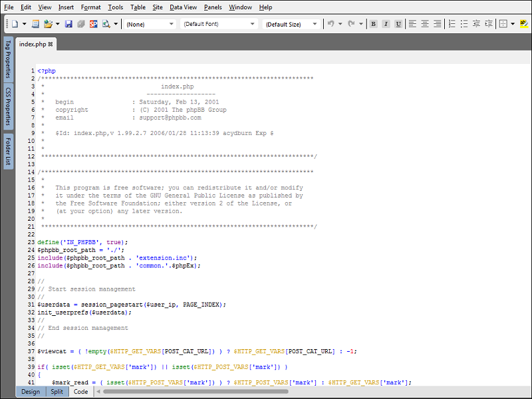Open the Site menu
The height and width of the screenshot is (399, 532).
pyautogui.click(x=158, y=7)
